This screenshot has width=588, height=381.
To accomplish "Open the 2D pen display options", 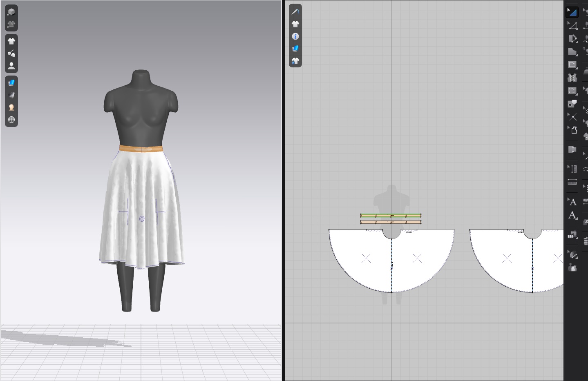I will pos(295,12).
